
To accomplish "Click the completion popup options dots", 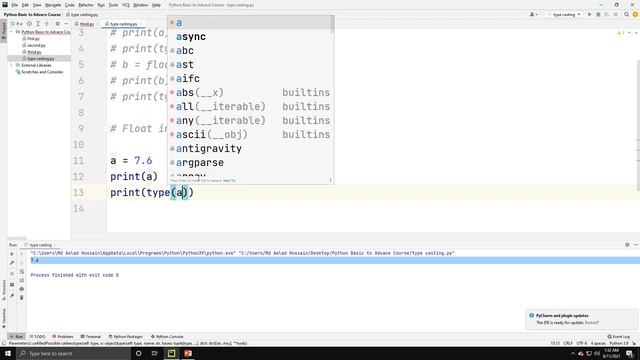I will 331,180.
